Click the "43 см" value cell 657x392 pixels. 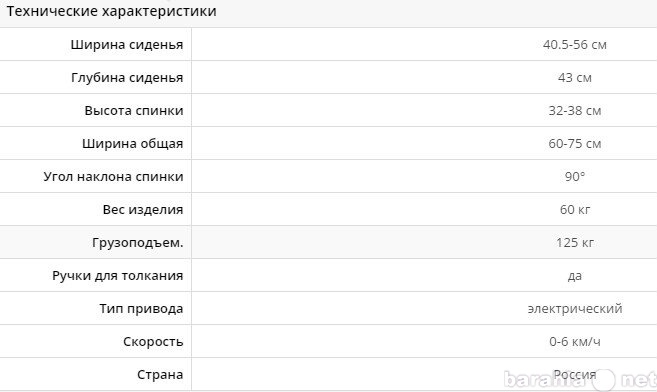(x=574, y=77)
